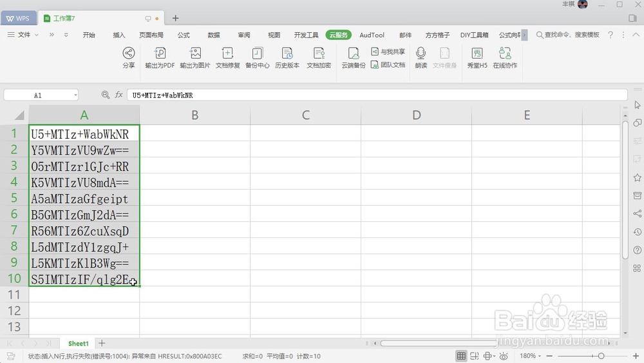Viewport: 644px width, 363px height.
Task: Click the select all corner triangle
Action: coord(19,115)
